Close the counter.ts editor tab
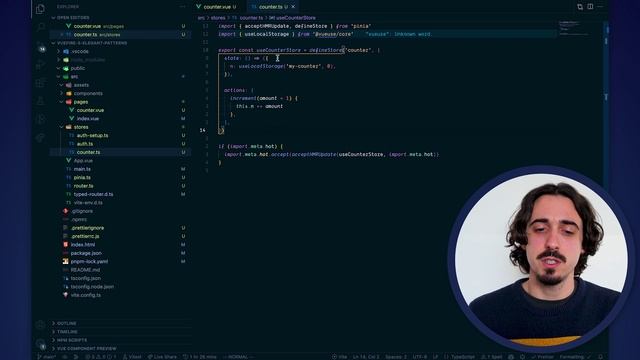This screenshot has height=360, width=640. coord(293,7)
